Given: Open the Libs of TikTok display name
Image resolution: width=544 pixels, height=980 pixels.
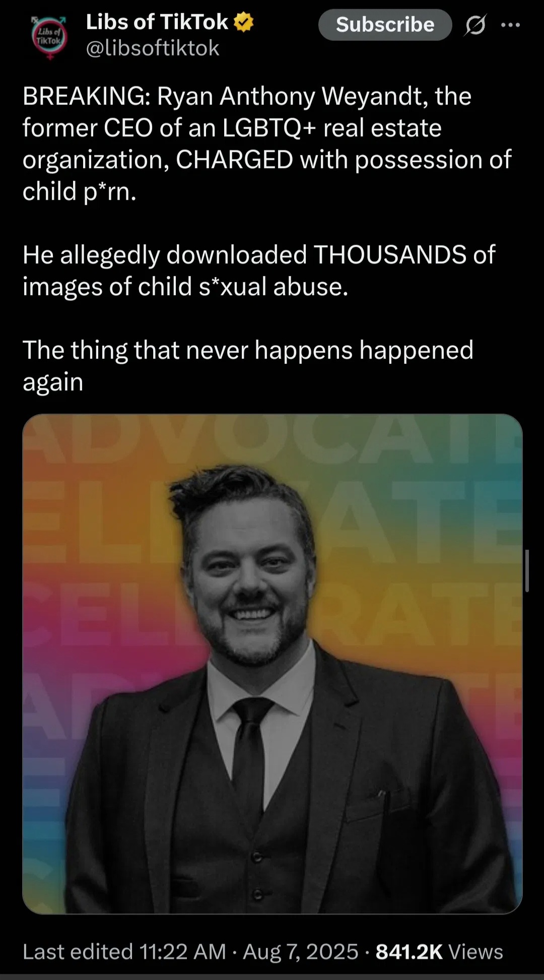Looking at the screenshot, I should pyautogui.click(x=157, y=22).
